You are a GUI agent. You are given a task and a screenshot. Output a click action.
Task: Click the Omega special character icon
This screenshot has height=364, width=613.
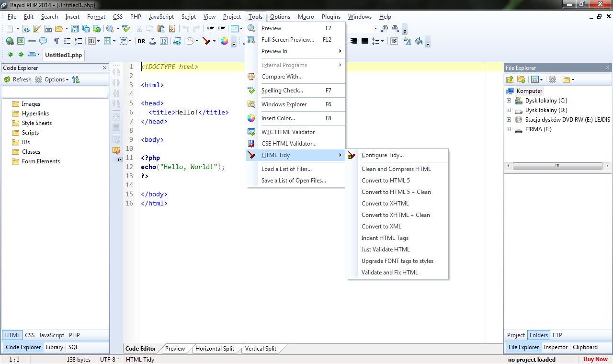pyautogui.click(x=164, y=41)
